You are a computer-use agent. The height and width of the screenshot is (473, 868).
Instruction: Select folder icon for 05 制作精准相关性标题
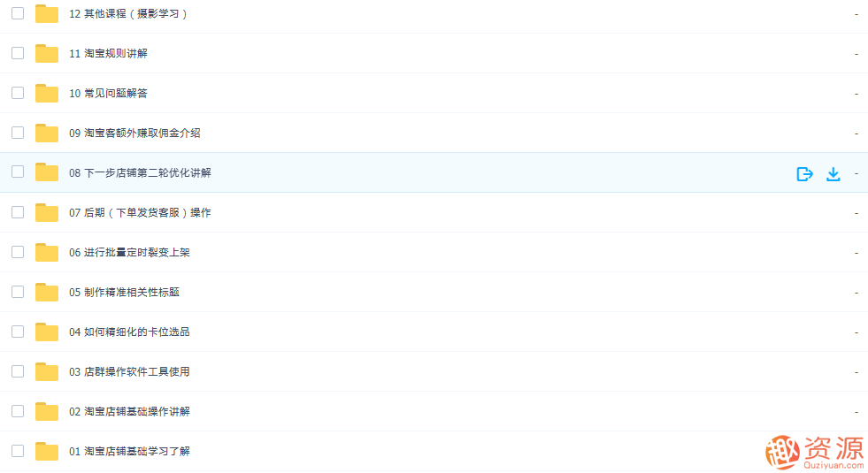(x=47, y=293)
